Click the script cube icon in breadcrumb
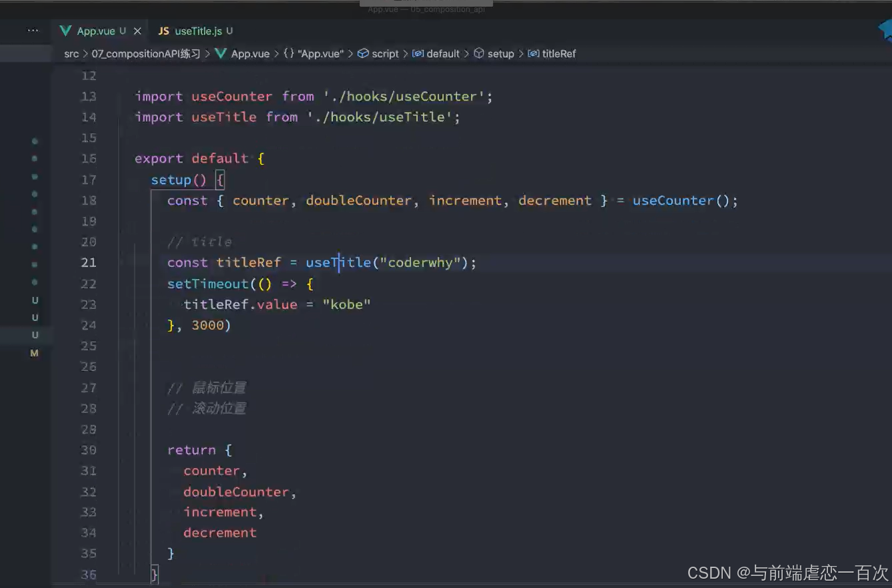The image size is (892, 588). coord(363,53)
